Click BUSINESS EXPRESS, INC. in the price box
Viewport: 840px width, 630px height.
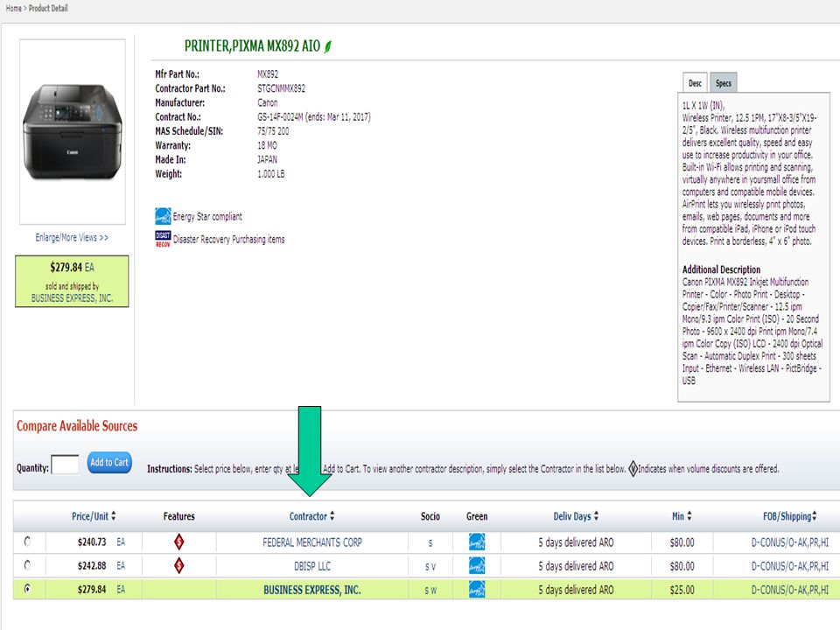tap(72, 297)
